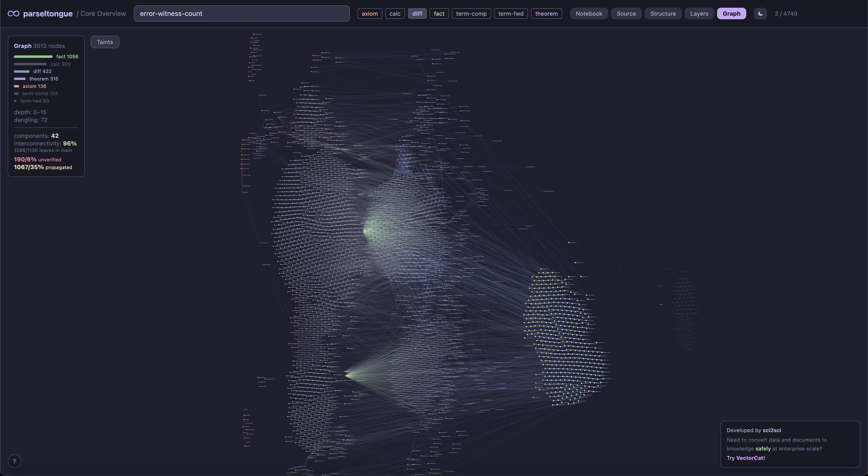Enable the term-comp filter chip
868x476 pixels.
pyautogui.click(x=471, y=13)
